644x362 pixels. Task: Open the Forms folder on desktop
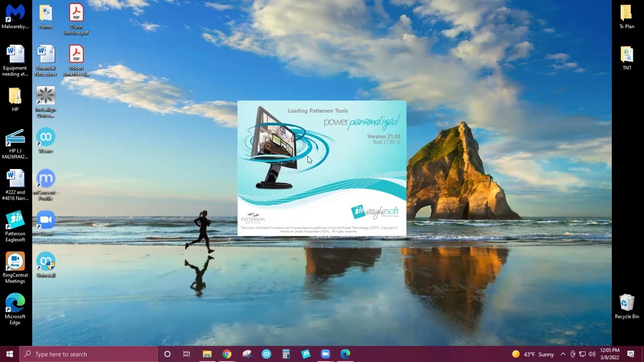pos(45,17)
